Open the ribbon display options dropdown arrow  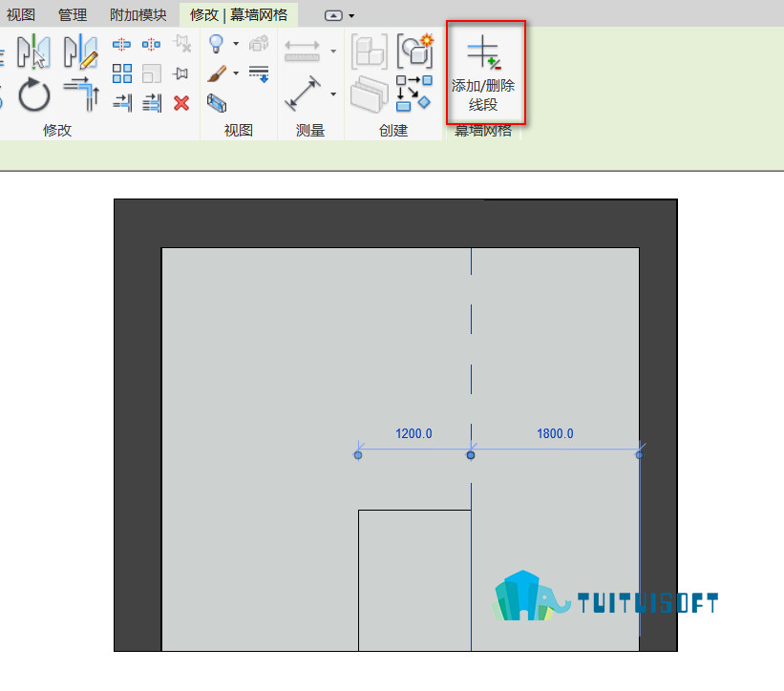(x=351, y=16)
